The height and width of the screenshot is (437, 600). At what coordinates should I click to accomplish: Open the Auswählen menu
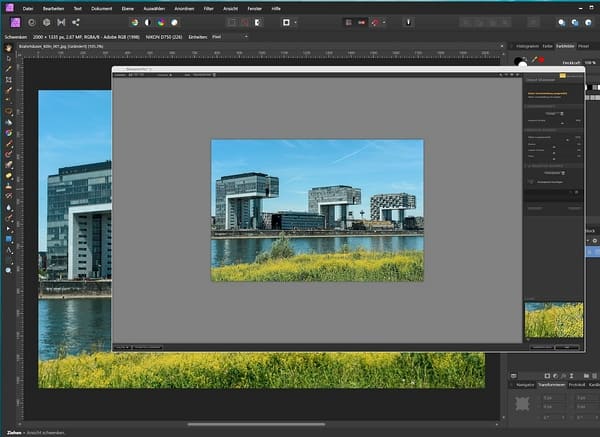[154, 8]
